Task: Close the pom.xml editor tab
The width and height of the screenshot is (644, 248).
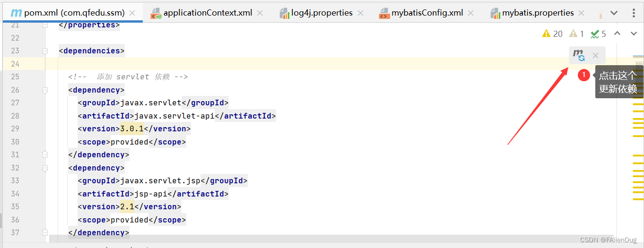Action: [132, 13]
